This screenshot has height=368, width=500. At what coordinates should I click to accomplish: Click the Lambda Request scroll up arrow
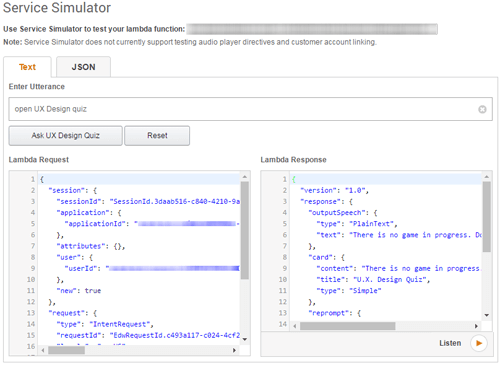click(245, 177)
